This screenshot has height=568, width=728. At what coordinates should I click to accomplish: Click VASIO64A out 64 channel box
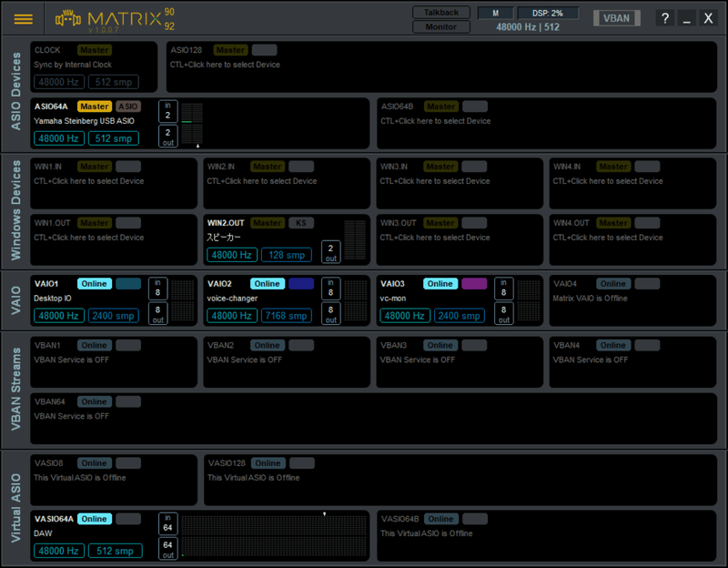167,549
